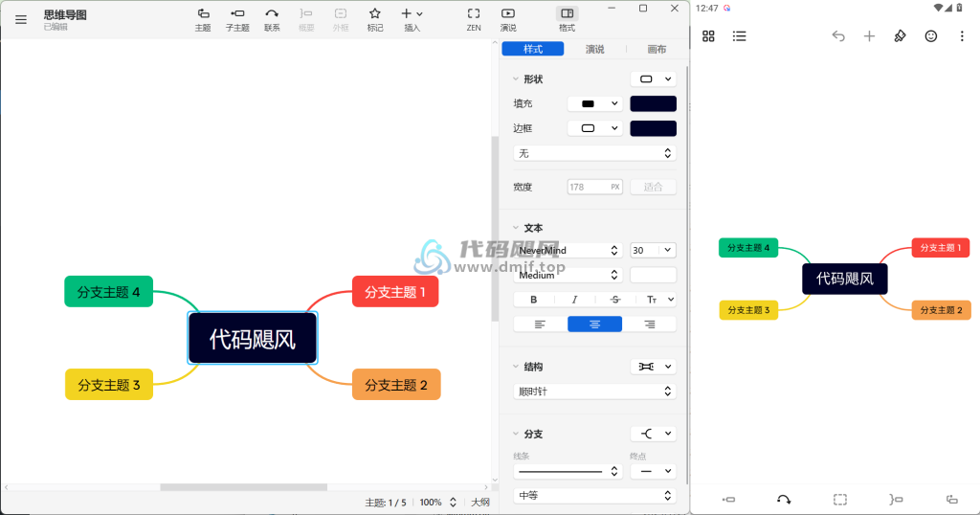Collapse the 形状 section
Screen dimensions: 980x515
pos(516,78)
